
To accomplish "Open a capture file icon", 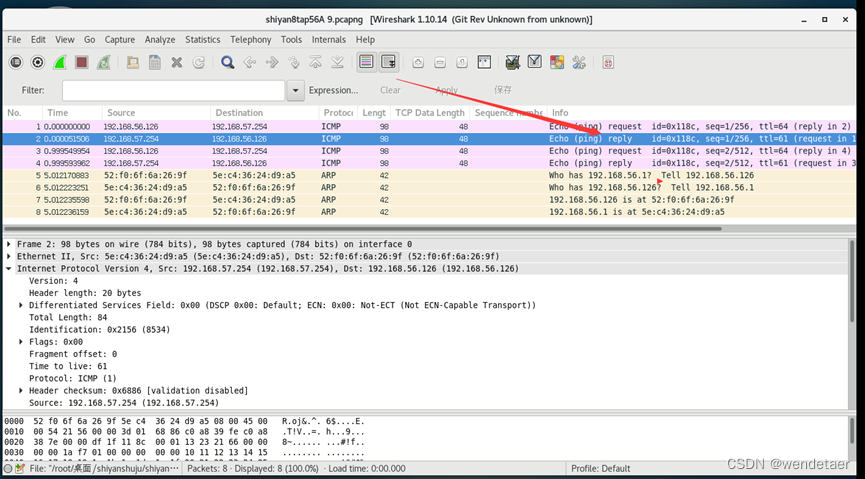I will 133,62.
